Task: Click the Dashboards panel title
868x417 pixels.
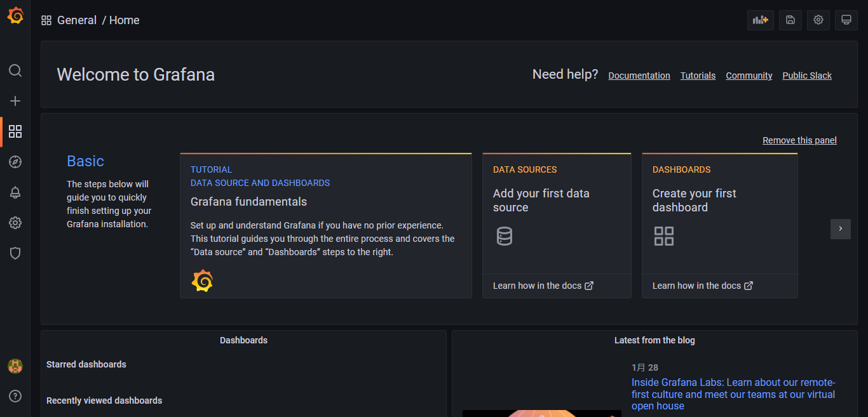Action: pyautogui.click(x=244, y=340)
